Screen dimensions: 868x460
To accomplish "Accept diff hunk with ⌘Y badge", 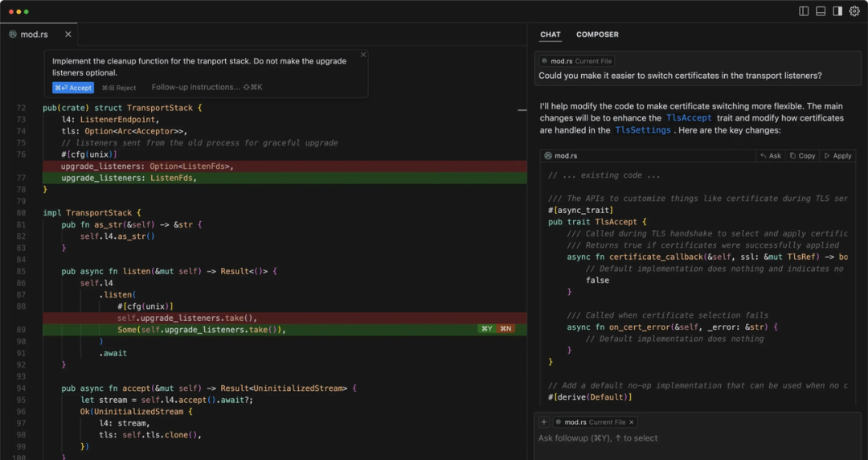I will tap(486, 329).
